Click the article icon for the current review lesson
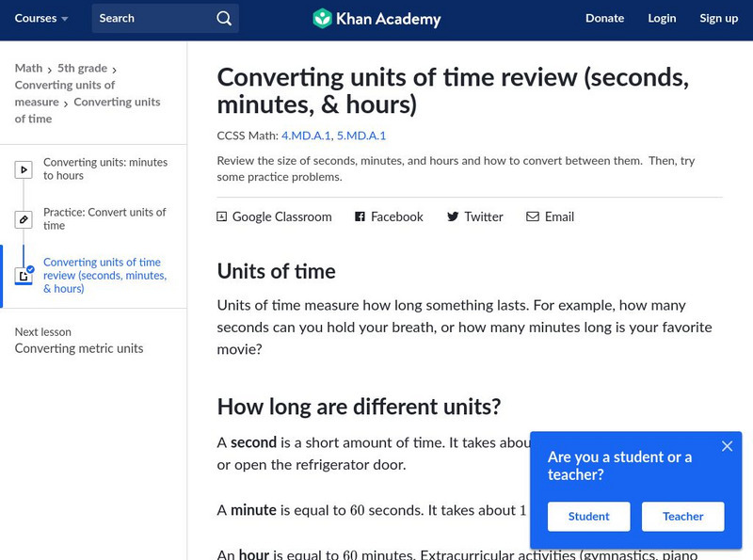This screenshot has height=560, width=753. click(24, 276)
